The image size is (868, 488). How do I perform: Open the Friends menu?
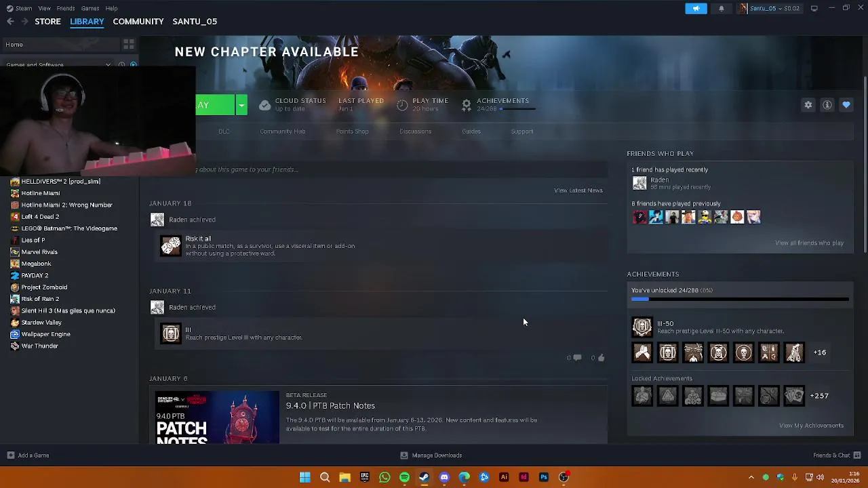tap(66, 8)
